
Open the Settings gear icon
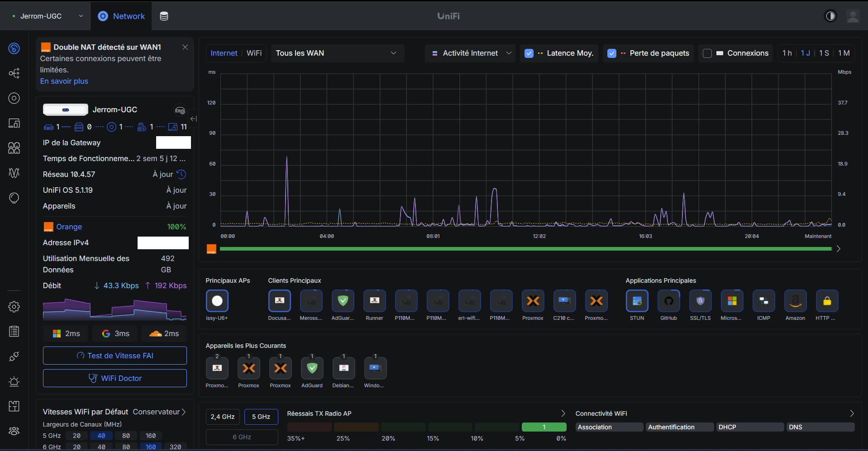[14, 307]
